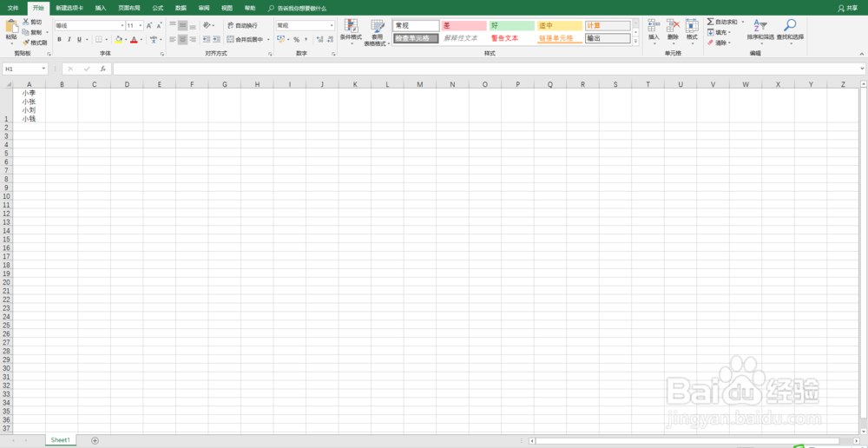This screenshot has width=868, height=448.
Task: Toggle bold formatting (B)
Action: tap(59, 39)
